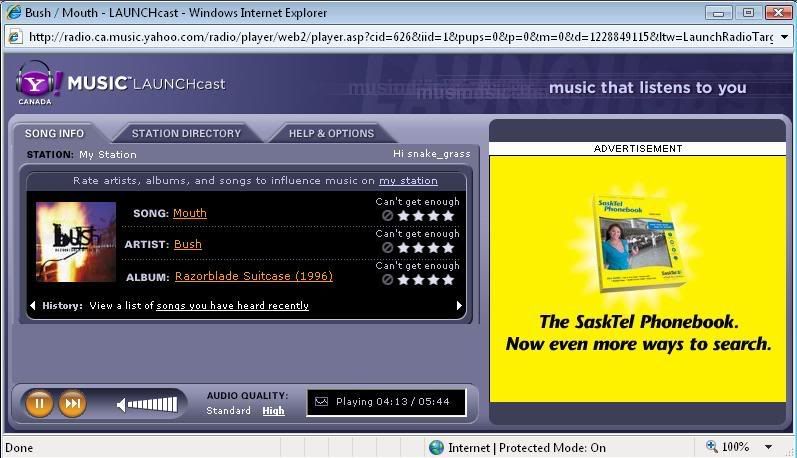Image resolution: width=797 pixels, height=458 pixels.
Task: Rate album Razorblade Suitcase with first star
Action: click(x=404, y=280)
